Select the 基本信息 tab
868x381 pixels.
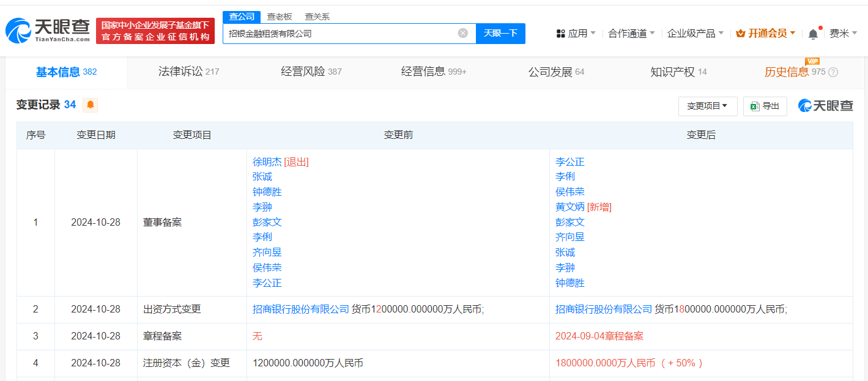tap(66, 72)
